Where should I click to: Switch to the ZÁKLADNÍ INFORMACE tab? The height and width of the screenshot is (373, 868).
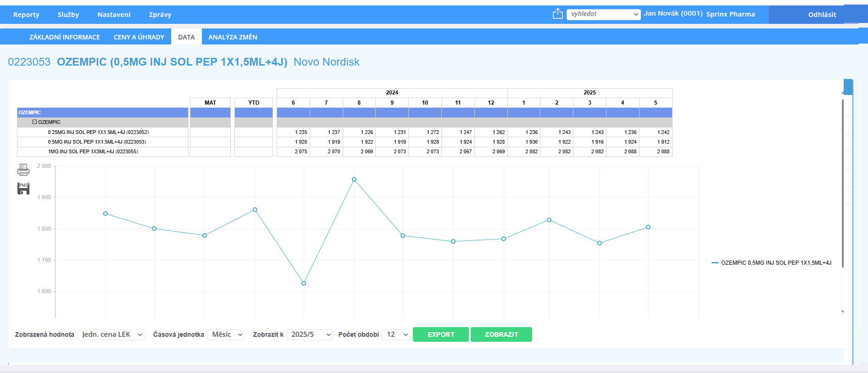65,37
